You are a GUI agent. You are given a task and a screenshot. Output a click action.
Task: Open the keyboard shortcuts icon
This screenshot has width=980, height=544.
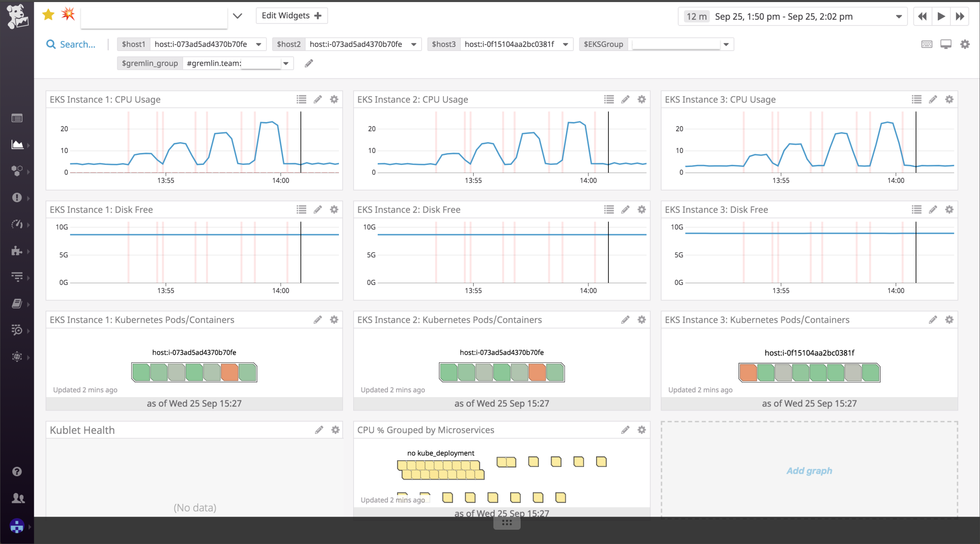click(x=927, y=44)
